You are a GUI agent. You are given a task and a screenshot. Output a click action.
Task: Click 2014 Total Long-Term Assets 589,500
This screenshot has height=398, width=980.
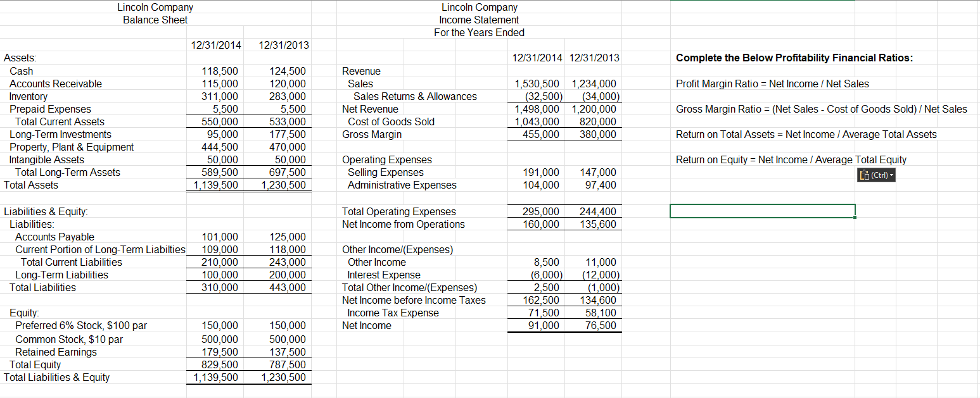click(x=219, y=172)
